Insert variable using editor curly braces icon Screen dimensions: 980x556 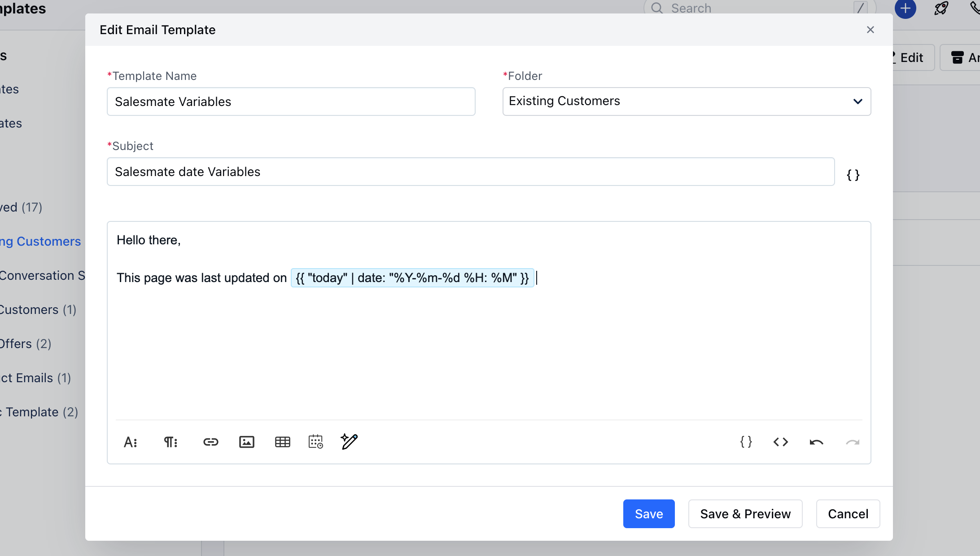pos(746,442)
